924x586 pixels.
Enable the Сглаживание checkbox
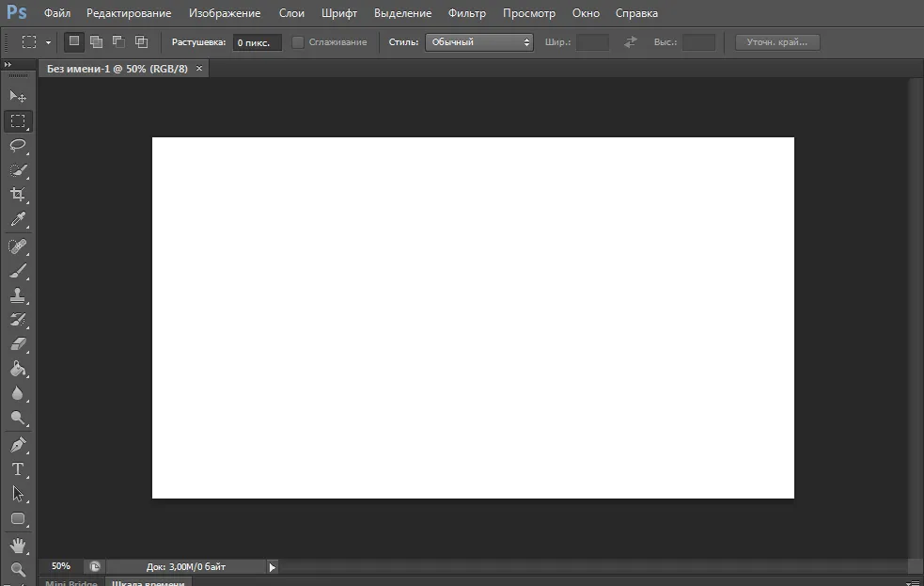point(298,42)
